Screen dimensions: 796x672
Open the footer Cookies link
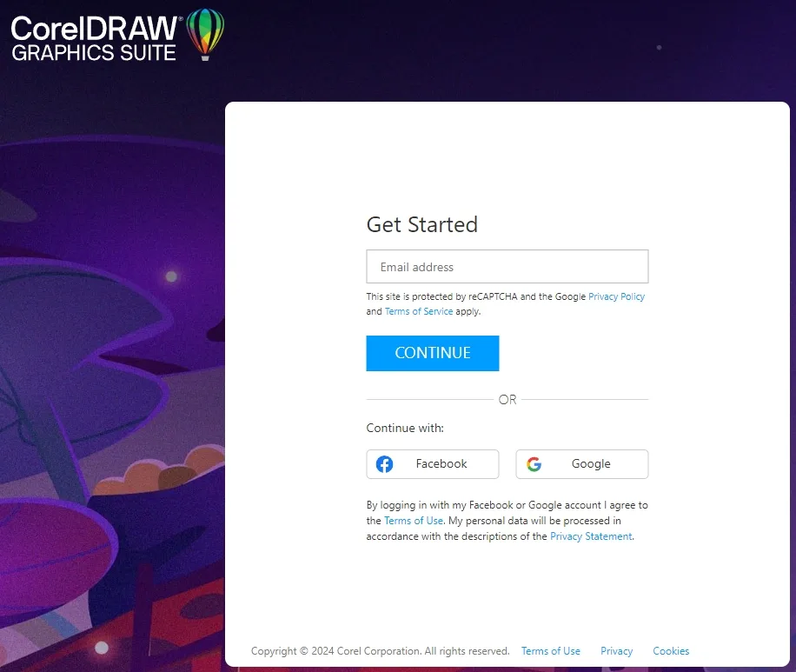(x=671, y=650)
